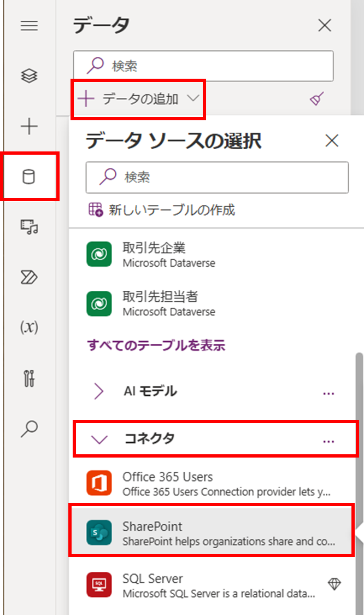Select 取引先担当者 table
Image resolution: width=364 pixels, height=615 pixels.
tap(212, 303)
